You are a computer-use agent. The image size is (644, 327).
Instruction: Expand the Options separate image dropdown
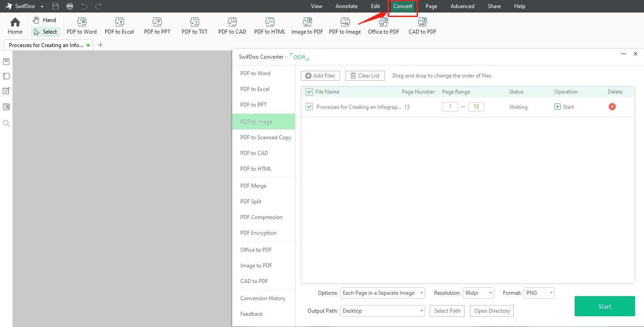pos(383,293)
